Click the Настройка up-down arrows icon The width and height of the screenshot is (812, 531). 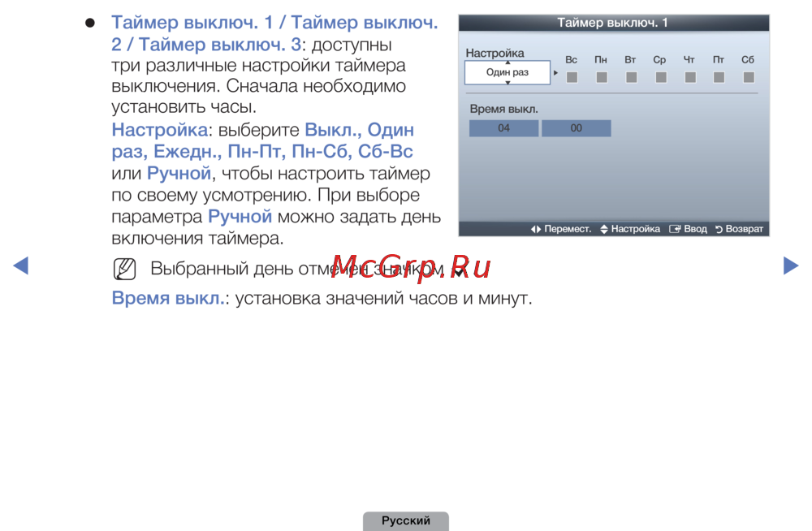604,230
